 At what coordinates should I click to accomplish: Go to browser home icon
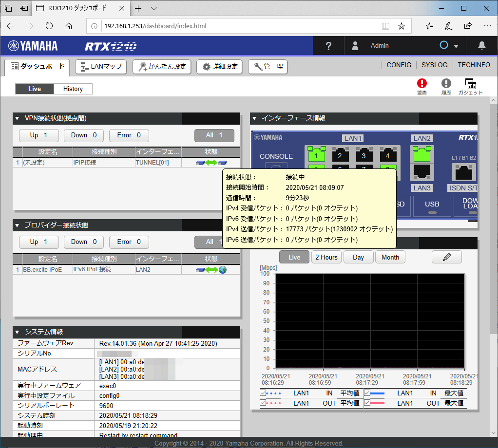(69, 26)
